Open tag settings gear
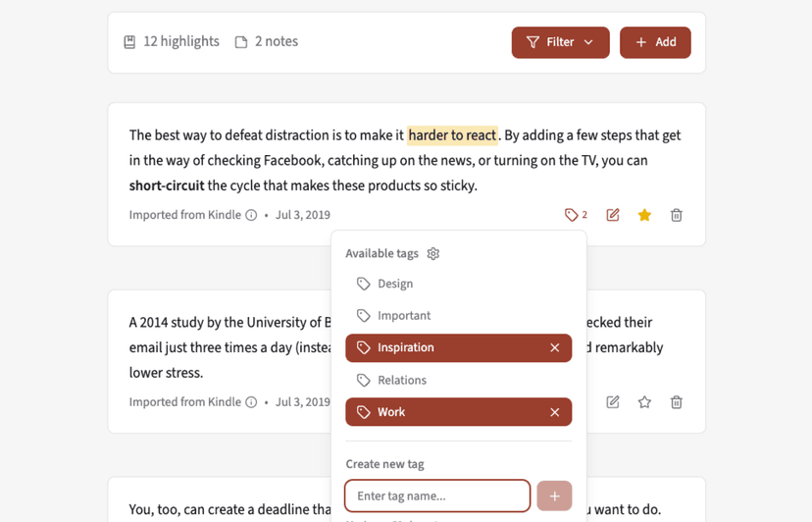The width and height of the screenshot is (812, 522). 432,253
